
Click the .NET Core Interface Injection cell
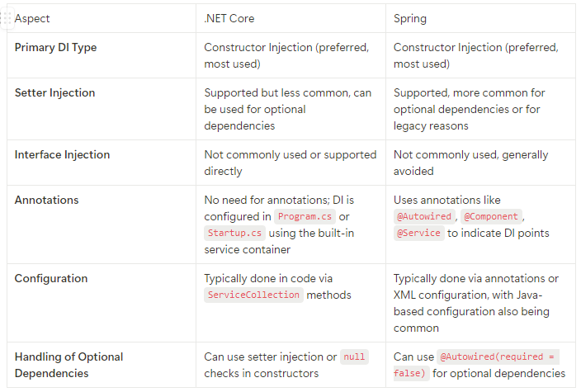pyautogui.click(x=290, y=163)
